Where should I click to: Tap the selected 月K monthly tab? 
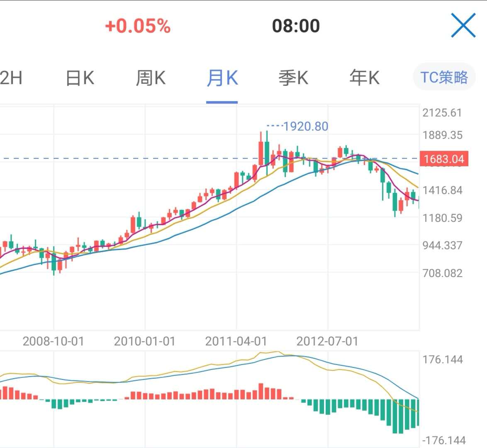click(x=222, y=78)
